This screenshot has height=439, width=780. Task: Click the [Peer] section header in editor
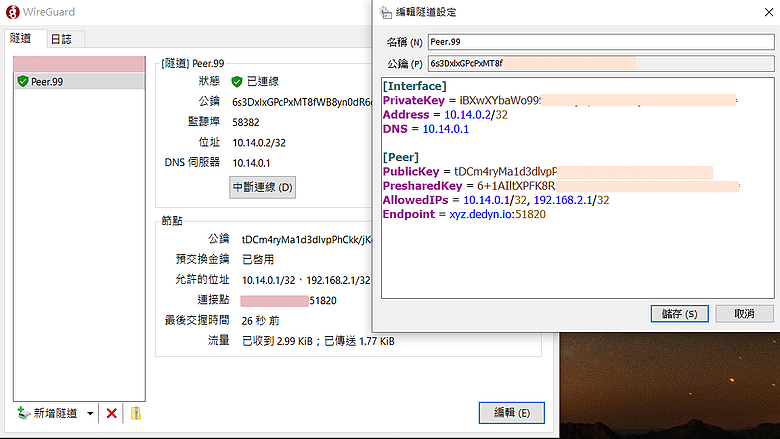coord(400,157)
